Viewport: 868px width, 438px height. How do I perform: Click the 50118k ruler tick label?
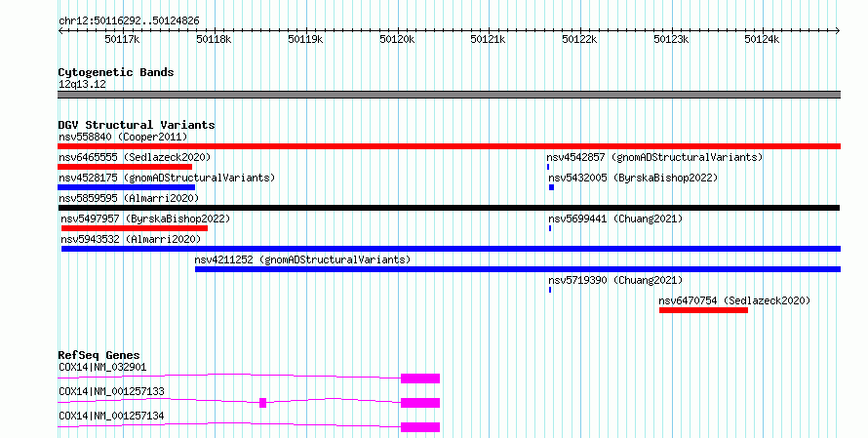(214, 39)
